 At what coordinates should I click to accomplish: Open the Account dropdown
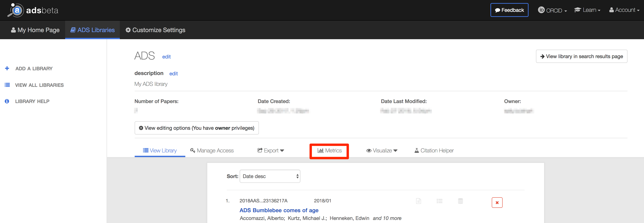click(x=624, y=10)
